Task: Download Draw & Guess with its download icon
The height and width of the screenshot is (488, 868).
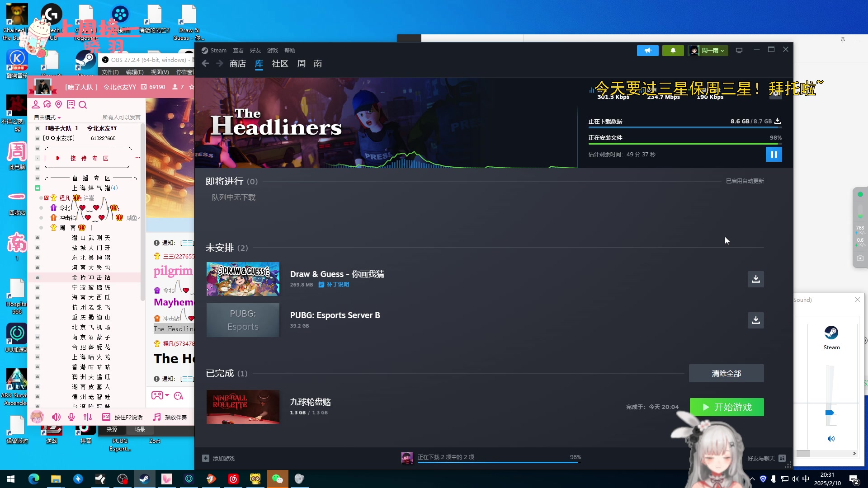Action: click(x=755, y=279)
